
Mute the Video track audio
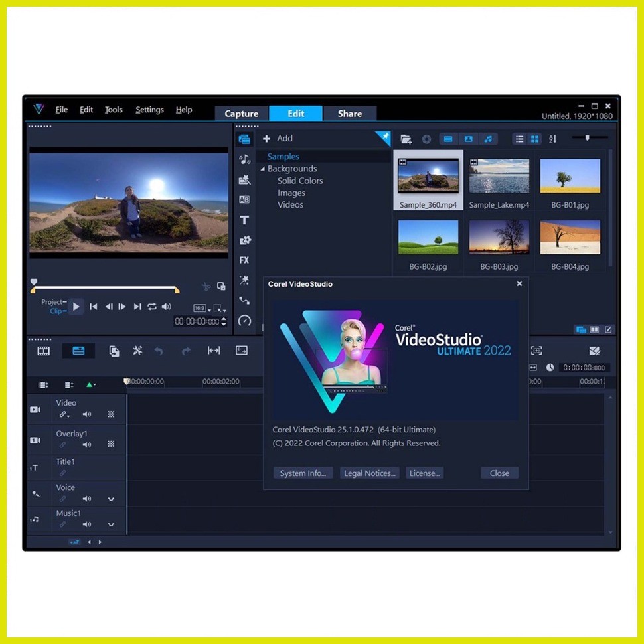pyautogui.click(x=87, y=413)
